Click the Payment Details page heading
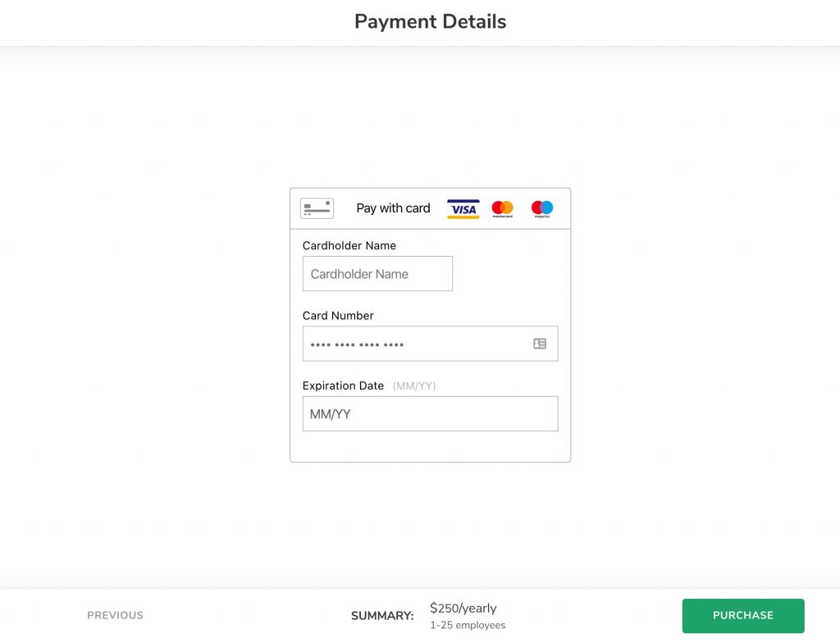 [x=430, y=21]
